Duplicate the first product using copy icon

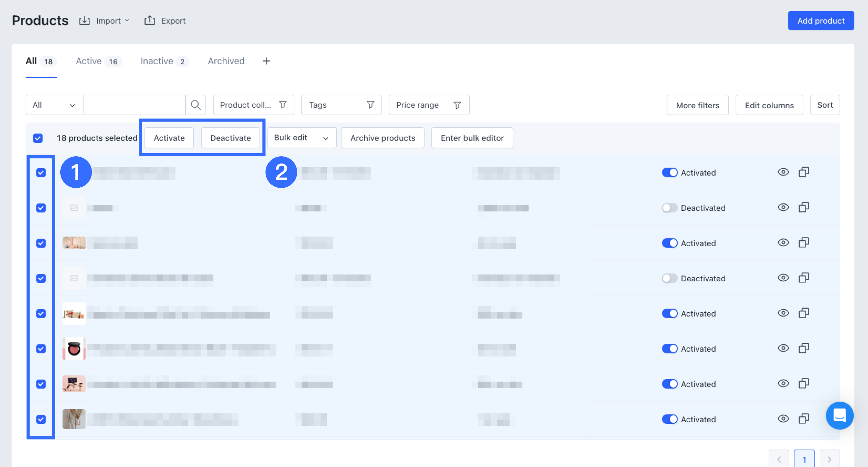(x=804, y=172)
